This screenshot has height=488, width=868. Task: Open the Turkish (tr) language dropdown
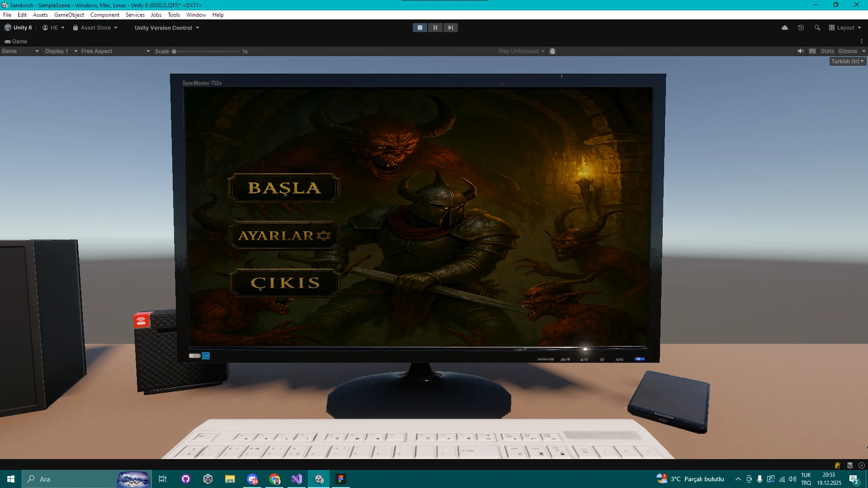[848, 61]
